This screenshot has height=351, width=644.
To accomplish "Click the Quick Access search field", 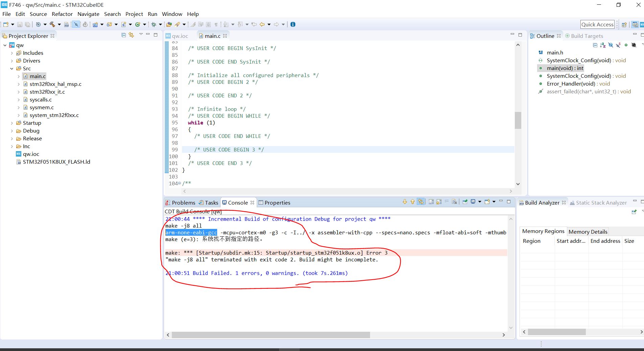I will [x=597, y=24].
